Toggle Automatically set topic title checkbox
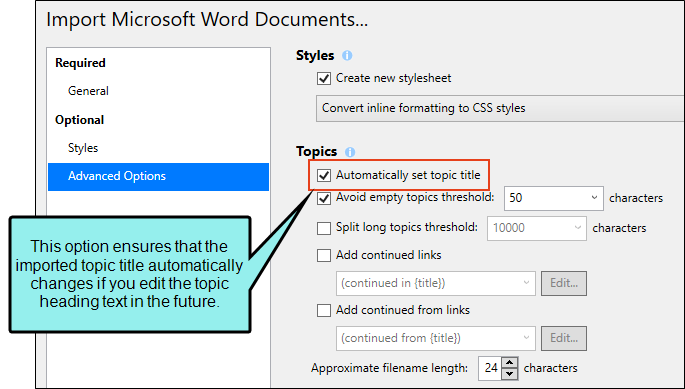This screenshot has height=389, width=685. tap(324, 175)
